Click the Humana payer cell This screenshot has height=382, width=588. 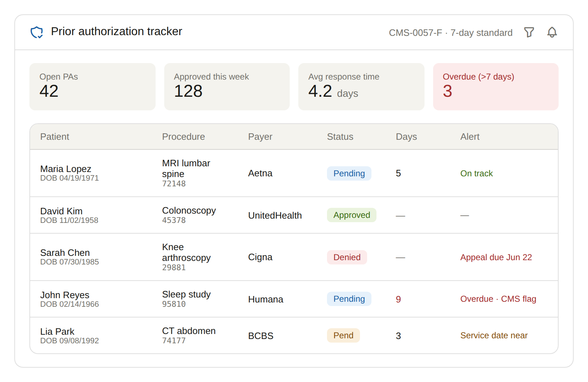click(x=266, y=299)
